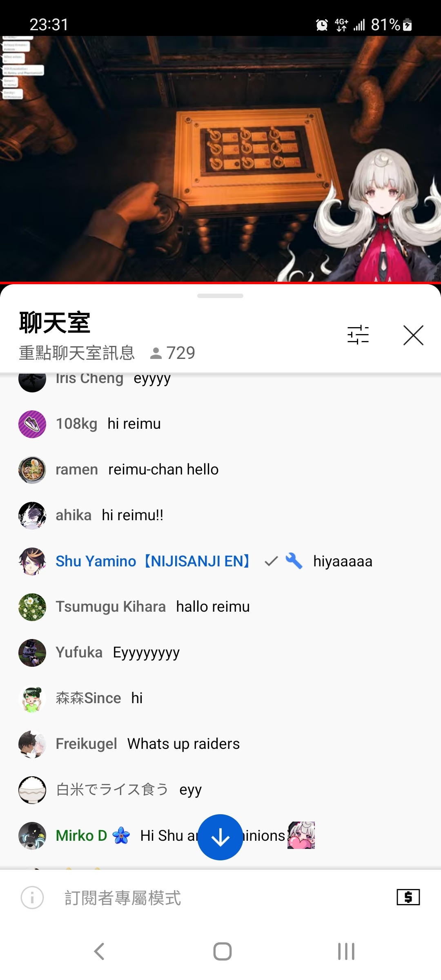Select Shu Yamino【NIJISANJI EN】username
Viewport: 441px width, 980px height.
(x=154, y=561)
